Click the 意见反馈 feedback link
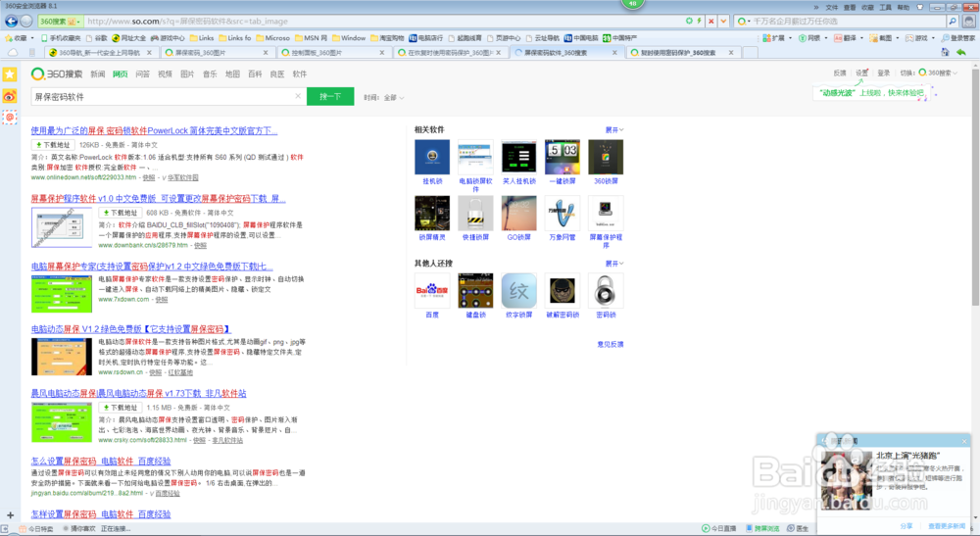980x536 pixels. click(610, 344)
